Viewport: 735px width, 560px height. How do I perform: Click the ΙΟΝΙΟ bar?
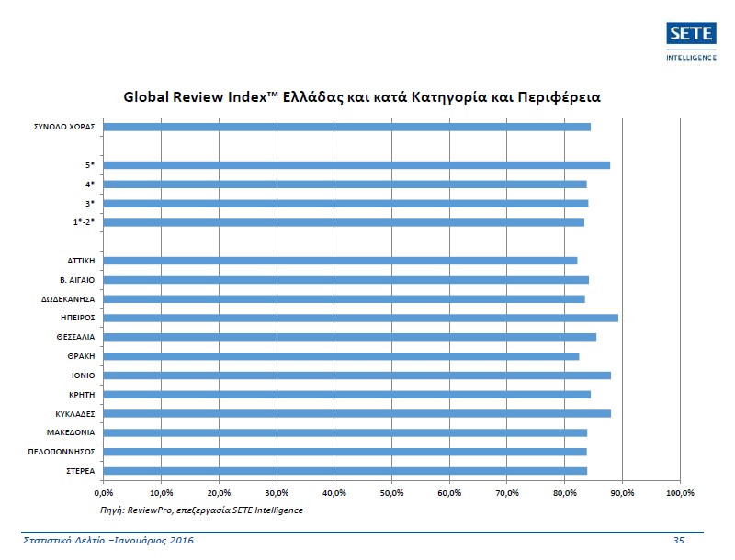[357, 375]
